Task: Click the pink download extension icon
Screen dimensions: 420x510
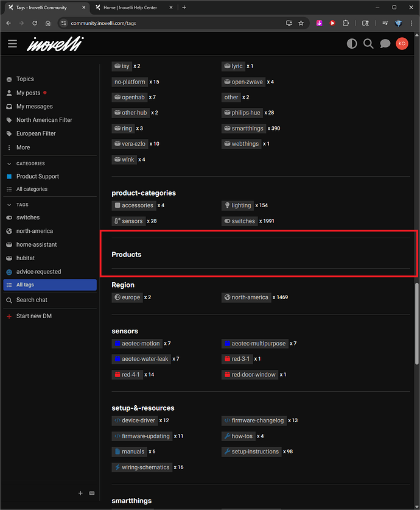Action: pyautogui.click(x=320, y=23)
